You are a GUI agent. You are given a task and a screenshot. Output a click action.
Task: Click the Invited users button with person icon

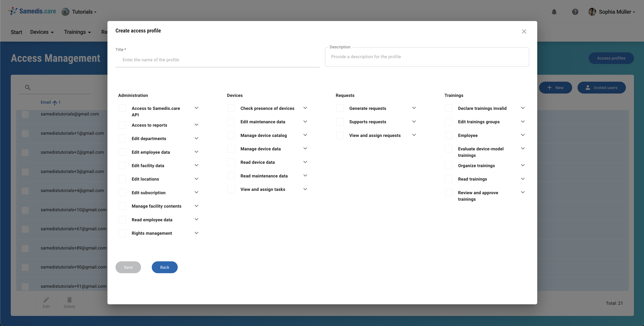point(601,87)
